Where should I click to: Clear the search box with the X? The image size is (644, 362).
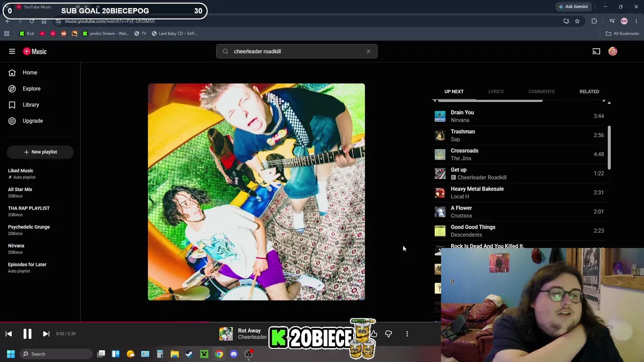(368, 51)
